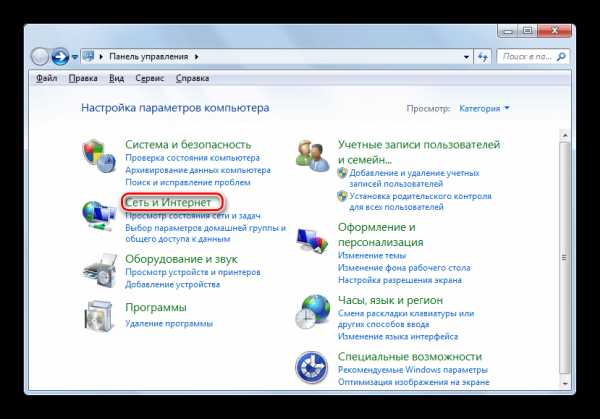Open Специальные возможности category
Screen dimensions: 600x419
pyautogui.click(x=410, y=356)
